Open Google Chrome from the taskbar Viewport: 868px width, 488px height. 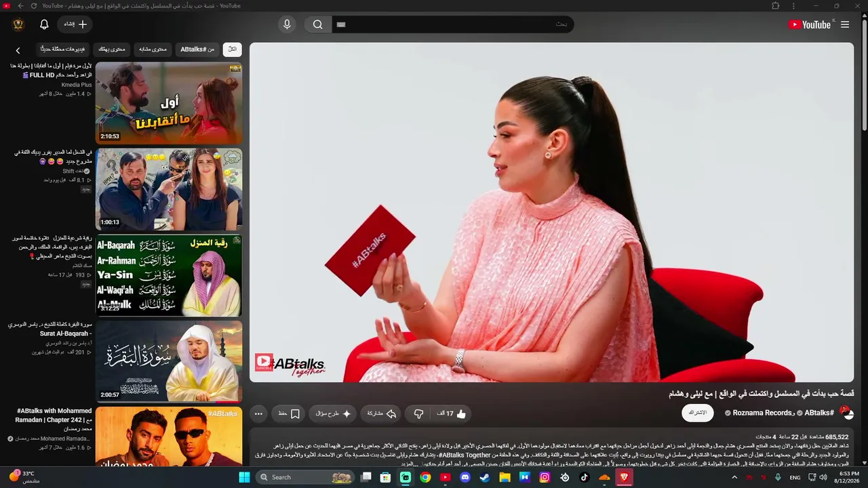coord(425,477)
